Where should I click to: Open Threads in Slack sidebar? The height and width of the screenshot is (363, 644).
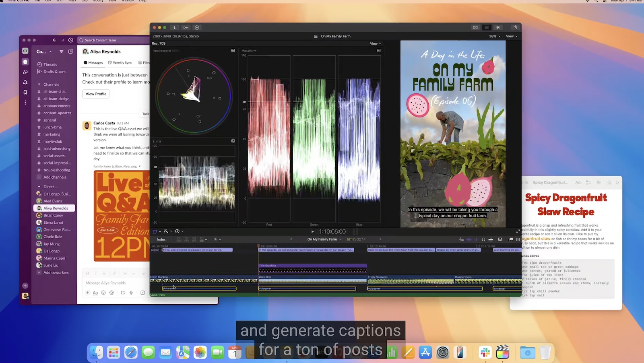[50, 64]
